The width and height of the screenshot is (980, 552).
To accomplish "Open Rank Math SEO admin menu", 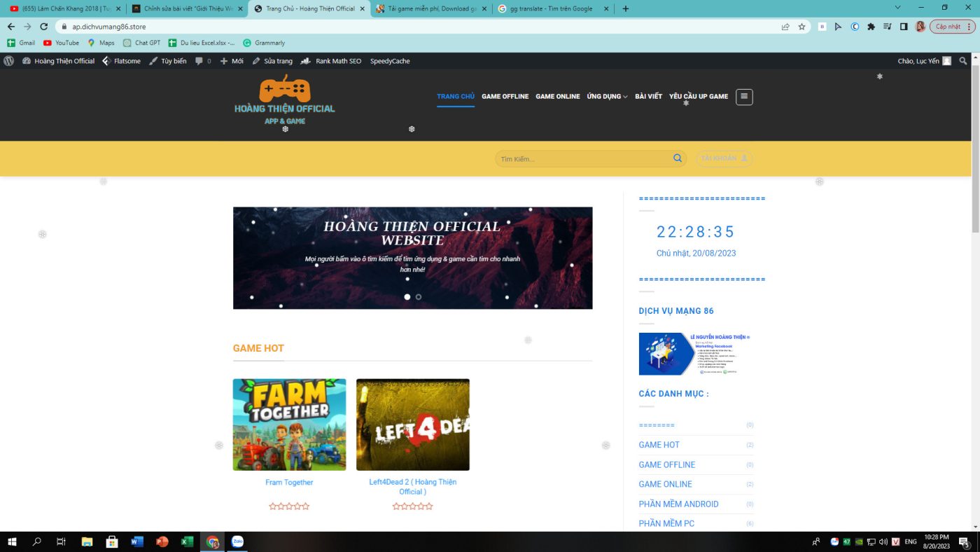I will click(331, 61).
